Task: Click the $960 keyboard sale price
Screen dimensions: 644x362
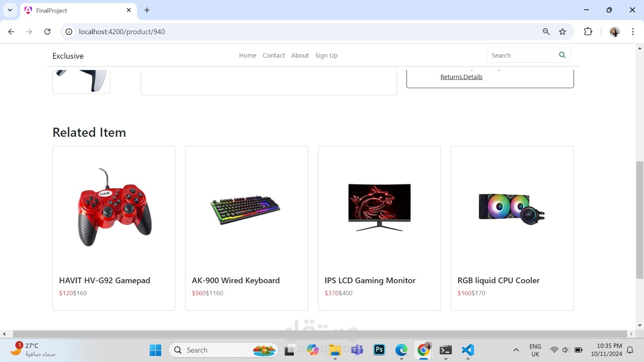Action: pos(199,293)
